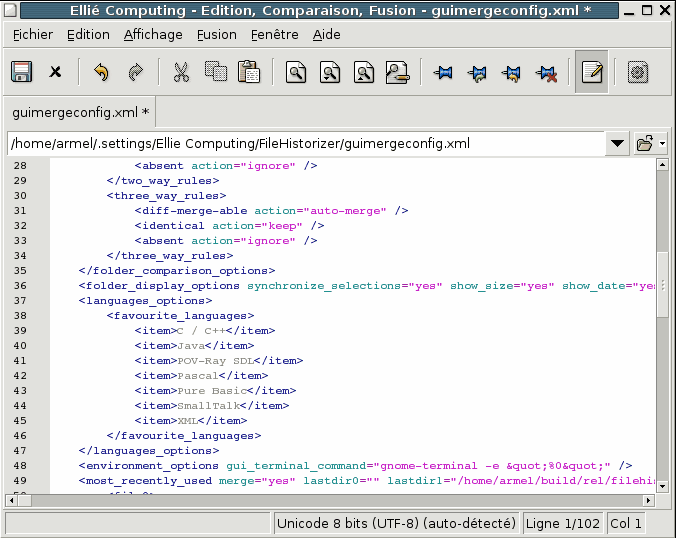Viewport: 676px width, 538px height.
Task: Open the settings gear icon in toolbar
Action: [638, 72]
